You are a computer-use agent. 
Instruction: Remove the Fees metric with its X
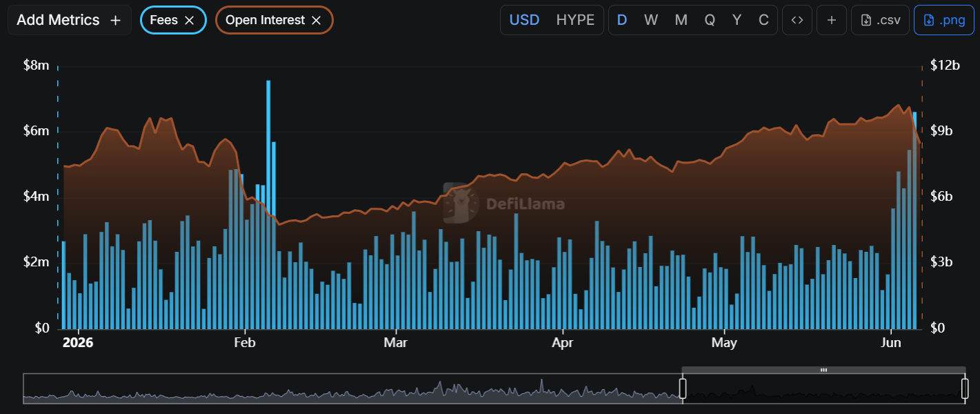(x=190, y=21)
